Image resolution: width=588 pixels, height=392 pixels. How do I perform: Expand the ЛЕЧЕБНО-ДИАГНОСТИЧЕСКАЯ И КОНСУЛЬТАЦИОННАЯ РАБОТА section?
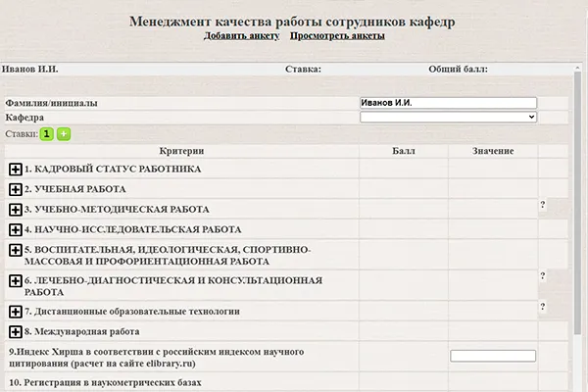click(16, 281)
